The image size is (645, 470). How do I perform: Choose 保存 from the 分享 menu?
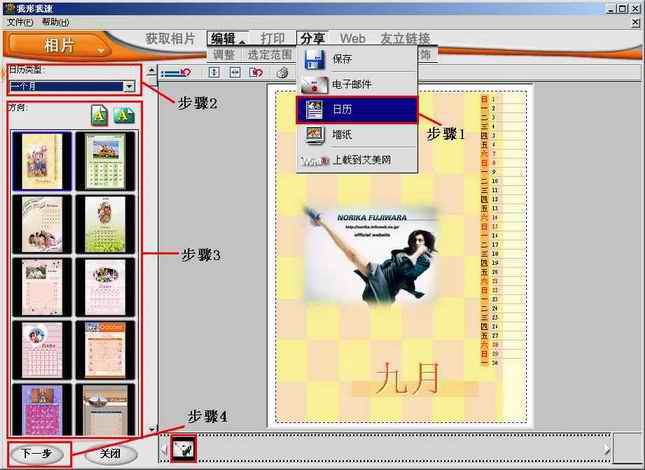[357, 59]
